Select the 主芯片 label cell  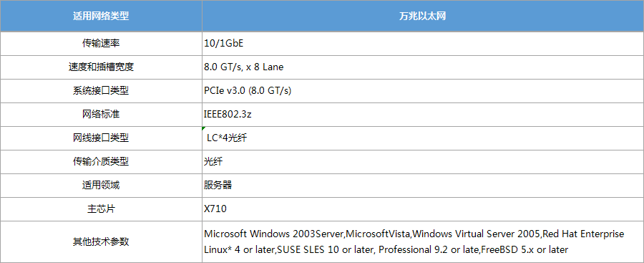point(101,209)
